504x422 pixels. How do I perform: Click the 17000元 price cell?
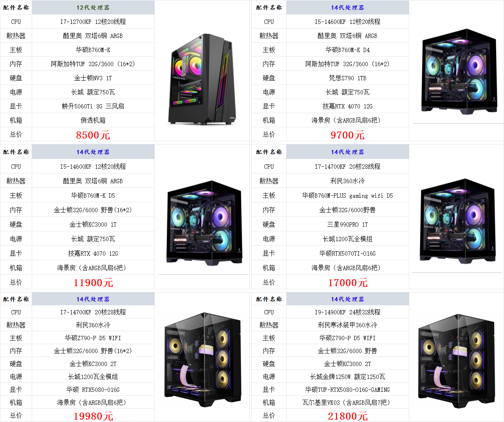(348, 282)
